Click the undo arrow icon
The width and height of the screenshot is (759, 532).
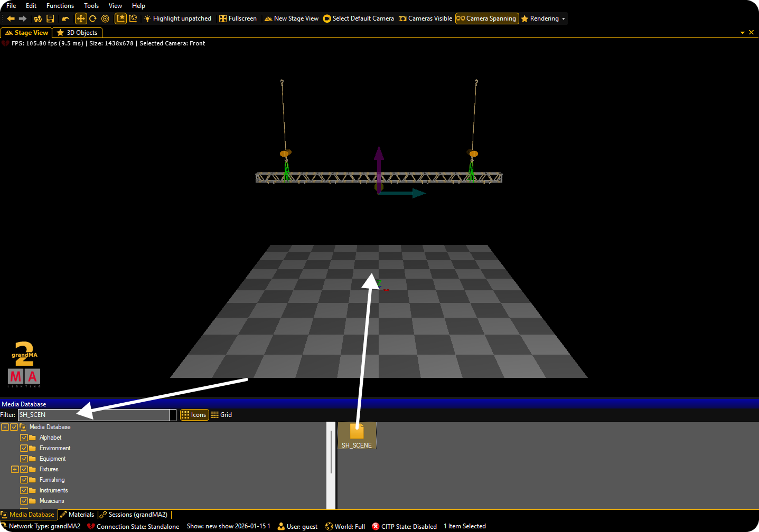pos(65,18)
